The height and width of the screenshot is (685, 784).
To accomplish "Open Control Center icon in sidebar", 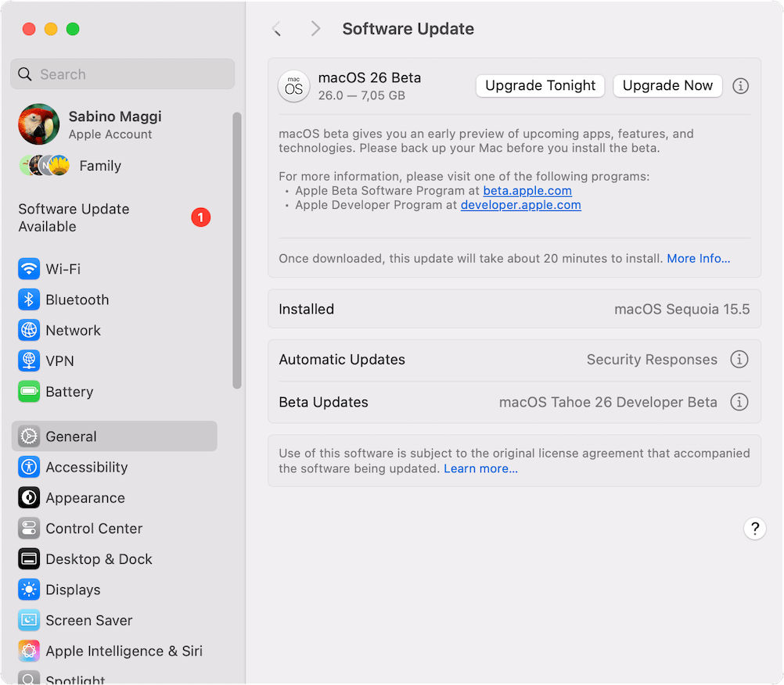I will tap(29, 529).
